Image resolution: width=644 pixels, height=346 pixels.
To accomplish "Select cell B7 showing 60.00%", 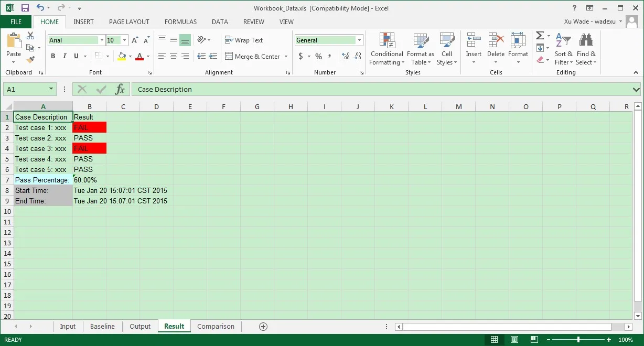I will [89, 180].
